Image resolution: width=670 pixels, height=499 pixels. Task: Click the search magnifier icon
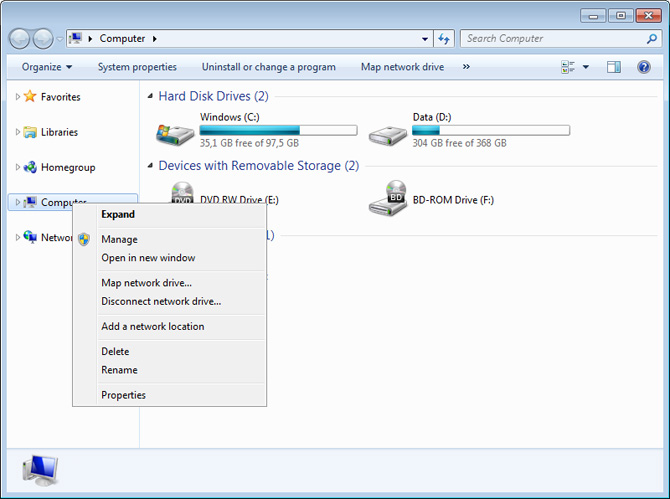click(x=652, y=39)
